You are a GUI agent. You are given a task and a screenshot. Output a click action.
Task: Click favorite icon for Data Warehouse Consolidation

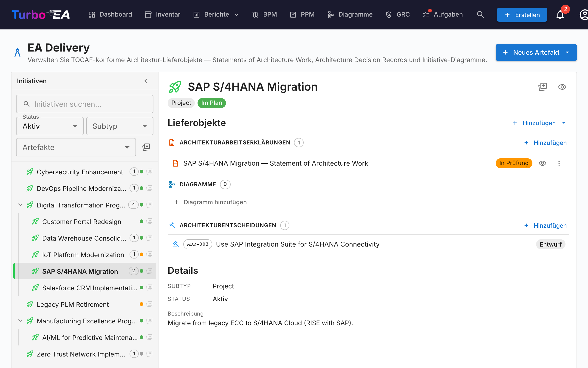[x=150, y=238]
